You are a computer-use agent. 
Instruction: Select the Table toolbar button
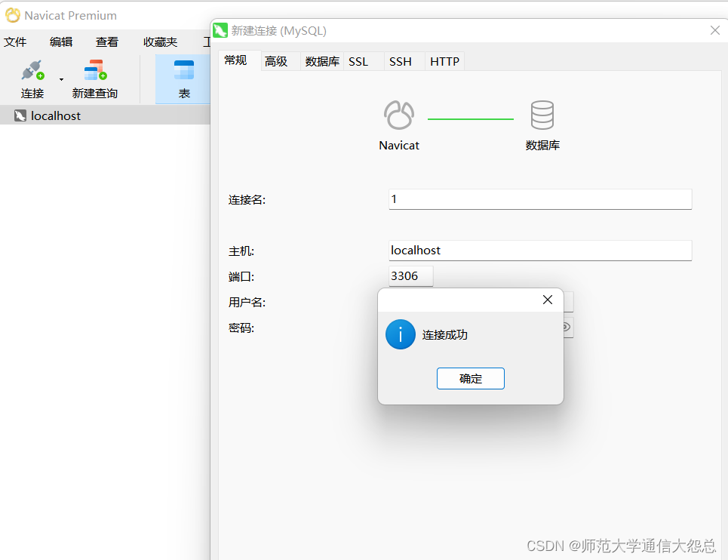[x=184, y=79]
